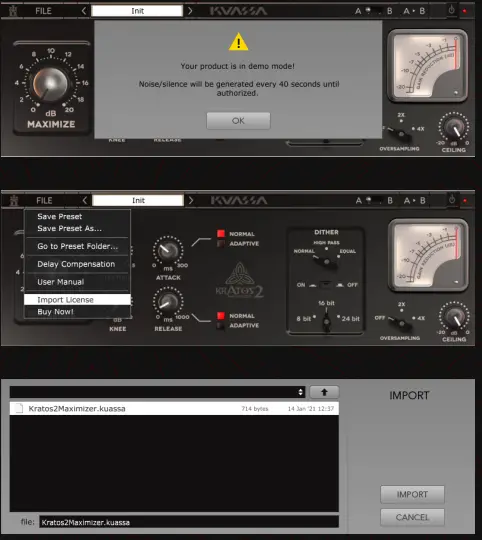Click the dither bit depth switch
This screenshot has width=482, height=540.
click(326, 320)
